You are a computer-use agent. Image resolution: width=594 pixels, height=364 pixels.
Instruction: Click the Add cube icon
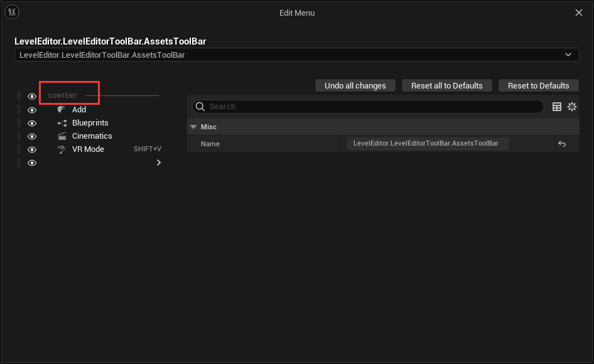point(62,110)
